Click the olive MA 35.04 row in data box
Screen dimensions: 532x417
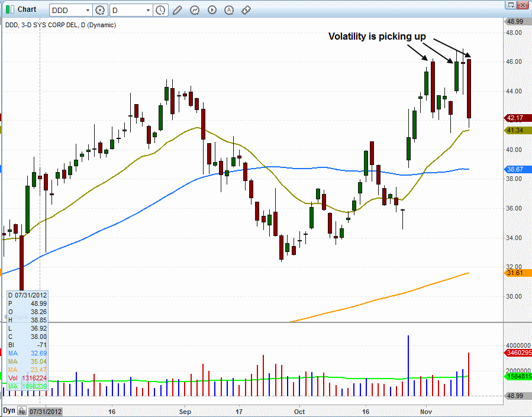click(27, 361)
